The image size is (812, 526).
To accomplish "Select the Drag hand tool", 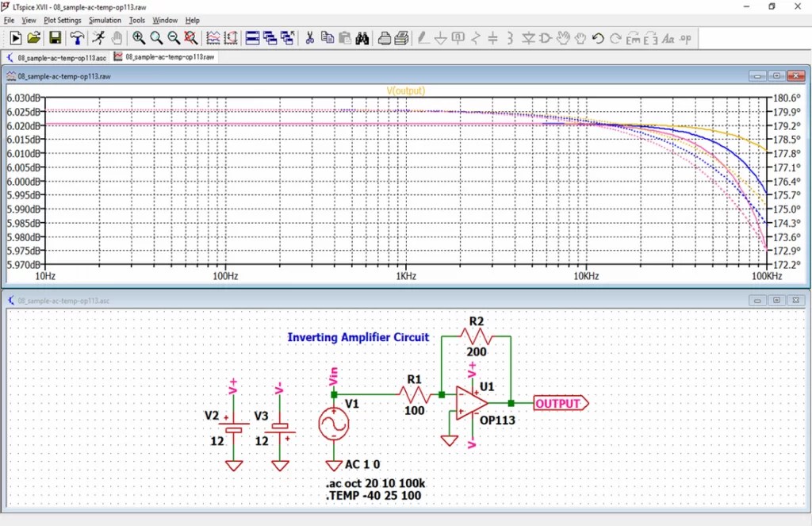I will point(580,38).
